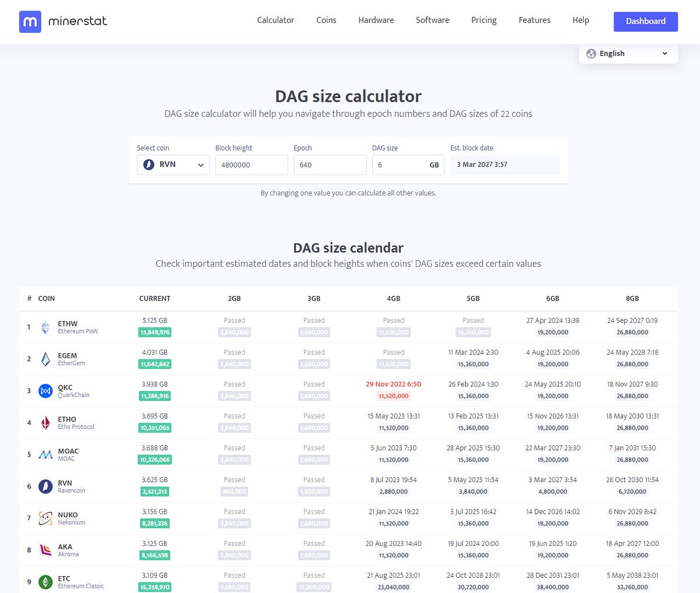Click ETHW 6GB date 27 Apr 2024 13:39
This screenshot has width=700, height=593.
(553, 320)
